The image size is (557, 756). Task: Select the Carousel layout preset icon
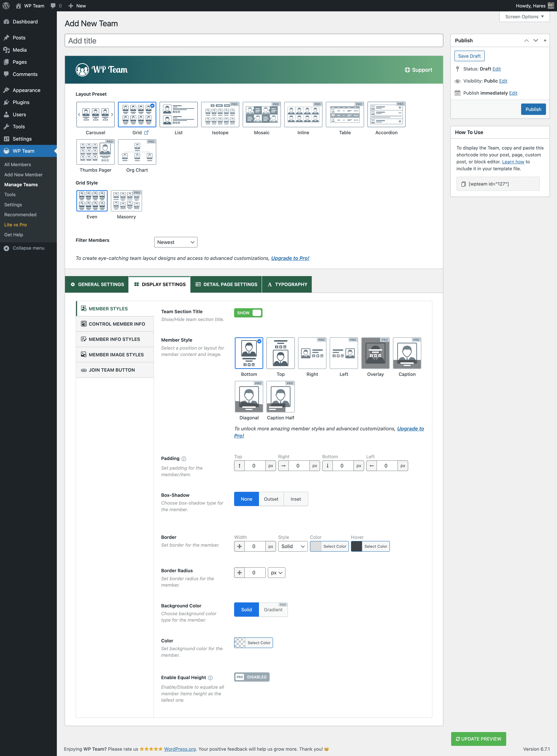pyautogui.click(x=95, y=115)
